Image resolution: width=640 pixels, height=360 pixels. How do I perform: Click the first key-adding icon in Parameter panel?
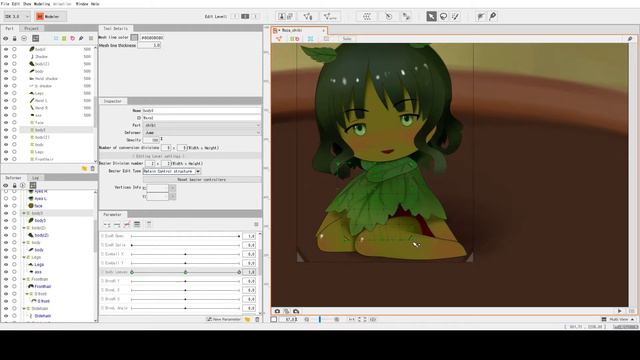[x=107, y=224]
